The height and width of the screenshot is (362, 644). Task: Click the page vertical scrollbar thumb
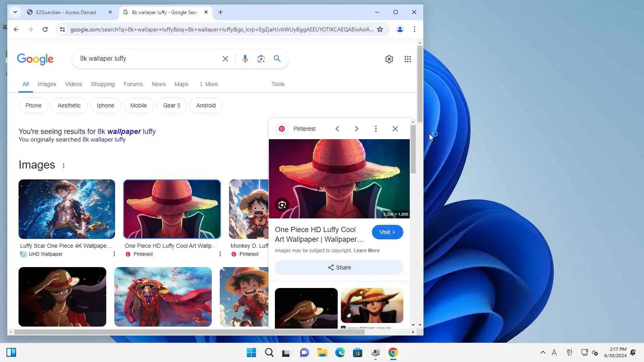(x=420, y=84)
